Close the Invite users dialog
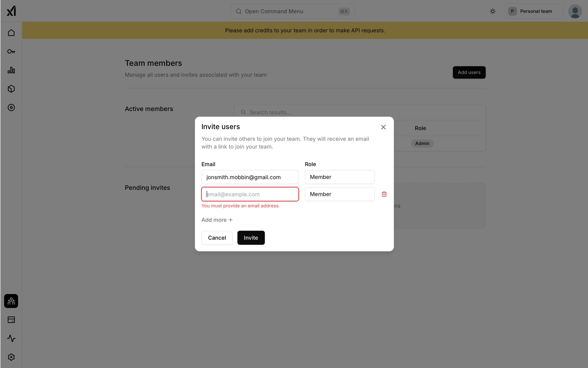This screenshot has width=588, height=368. click(383, 127)
